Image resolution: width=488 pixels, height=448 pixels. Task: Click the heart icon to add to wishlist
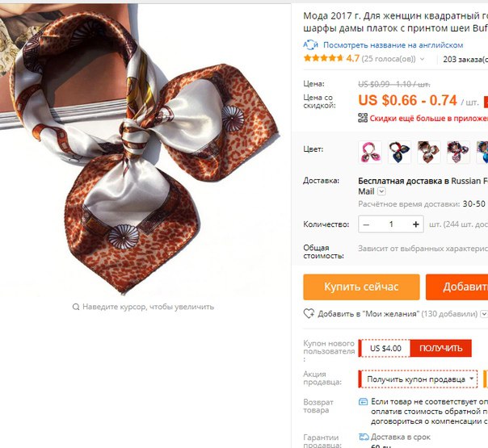[309, 313]
